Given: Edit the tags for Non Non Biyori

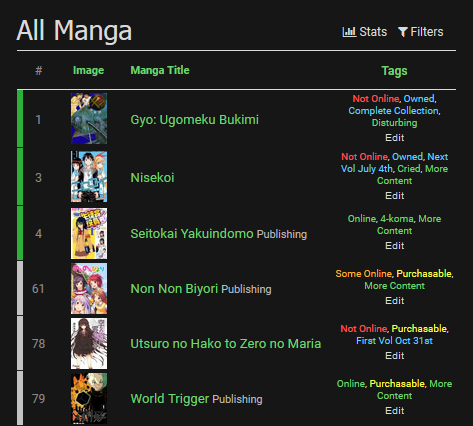Looking at the screenshot, I should click(x=395, y=301).
